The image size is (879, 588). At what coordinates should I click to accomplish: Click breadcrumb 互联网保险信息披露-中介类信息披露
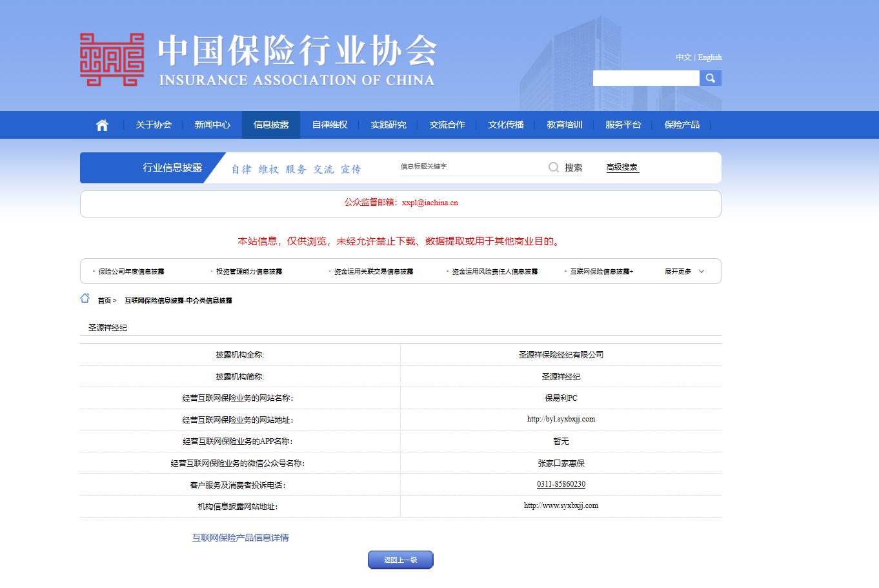pos(178,301)
